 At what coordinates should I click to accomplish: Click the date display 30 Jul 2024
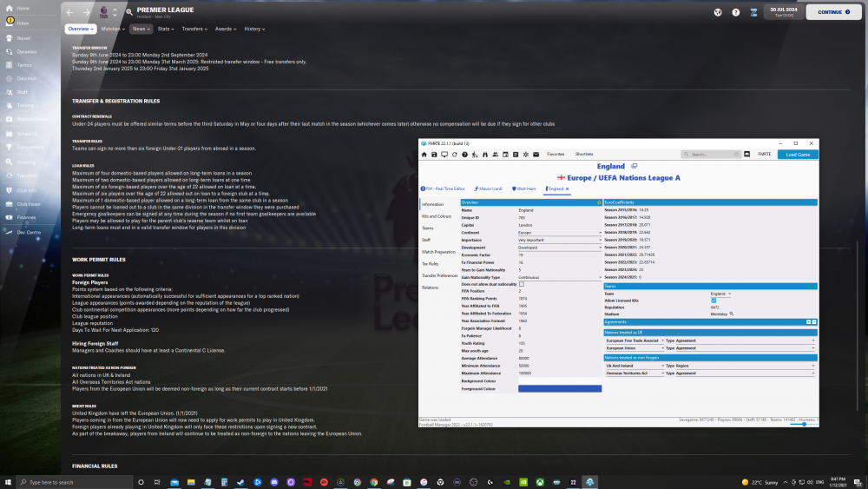tap(783, 12)
